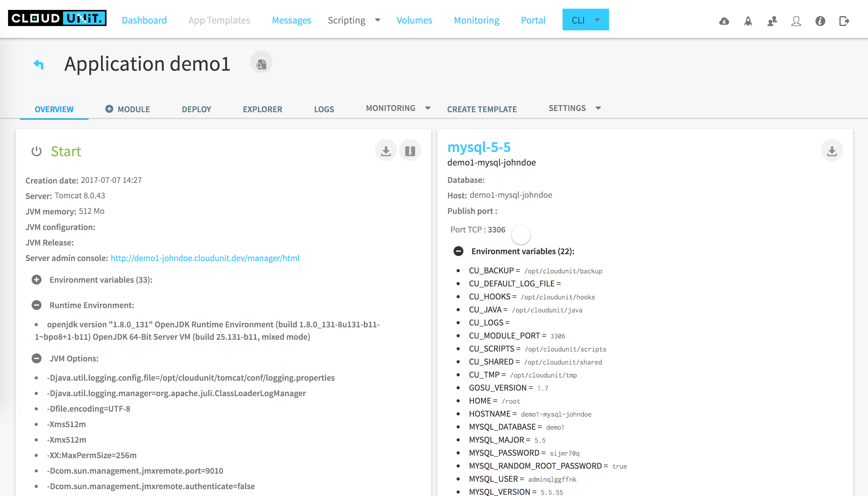The width and height of the screenshot is (868, 496).
Task: Collapse the mysql Environment variables (22) list
Action: 458,251
